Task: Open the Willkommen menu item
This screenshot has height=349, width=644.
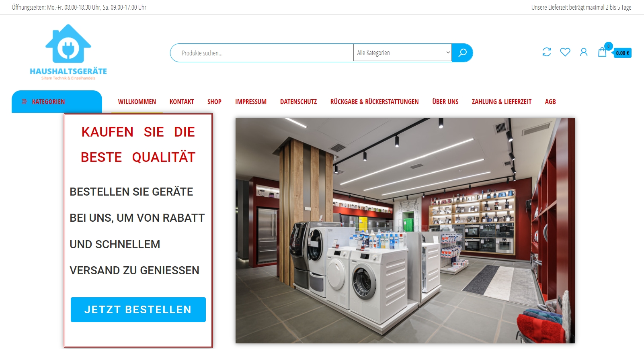Action: tap(137, 102)
